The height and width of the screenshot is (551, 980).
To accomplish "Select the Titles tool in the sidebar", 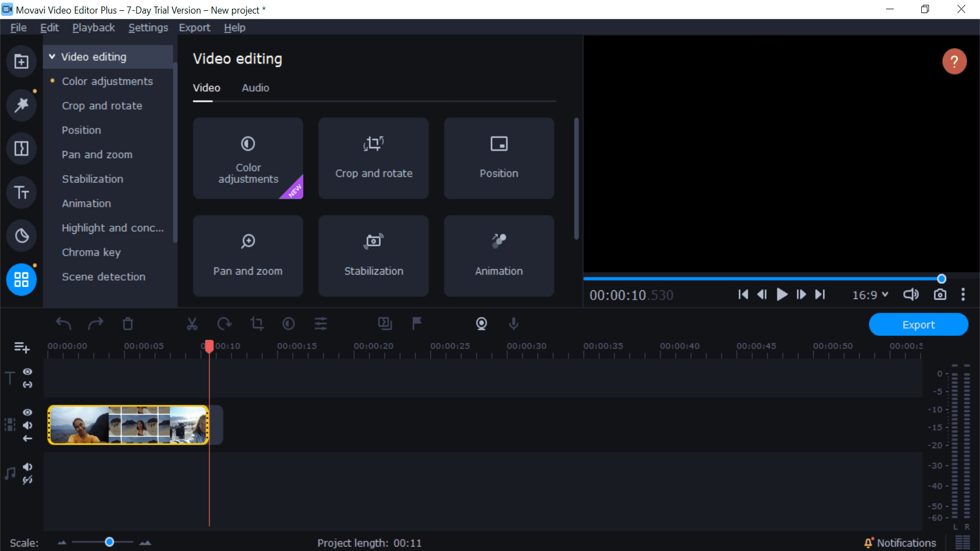I will coord(21,193).
